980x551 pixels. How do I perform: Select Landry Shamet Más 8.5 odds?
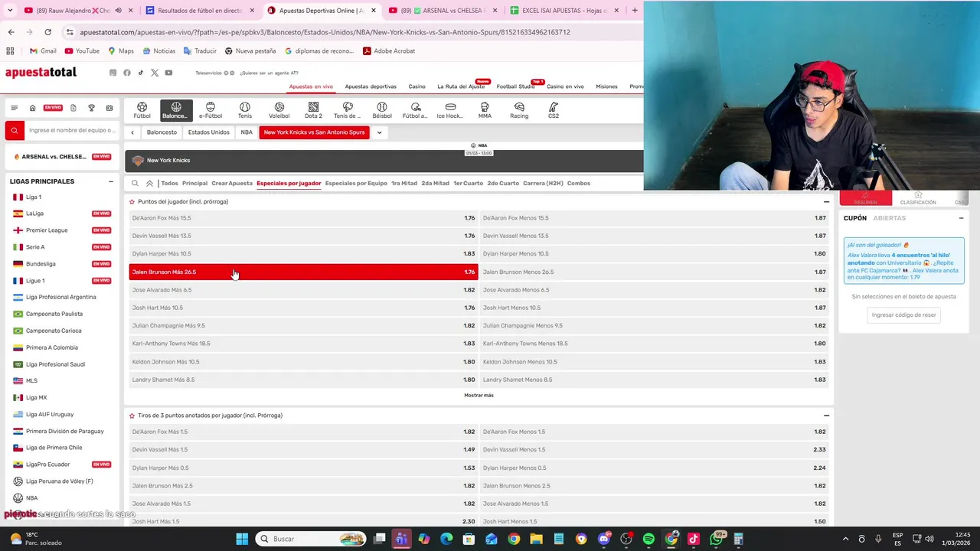[303, 380]
